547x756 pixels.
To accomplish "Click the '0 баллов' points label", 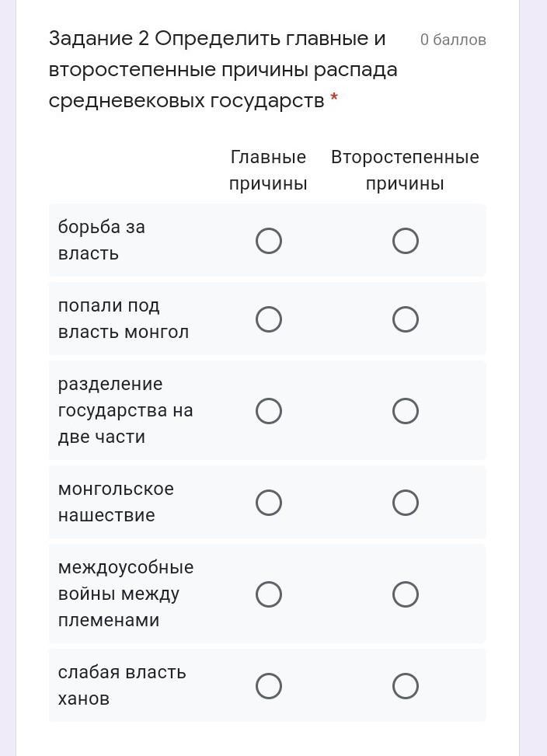I will coord(453,40).
